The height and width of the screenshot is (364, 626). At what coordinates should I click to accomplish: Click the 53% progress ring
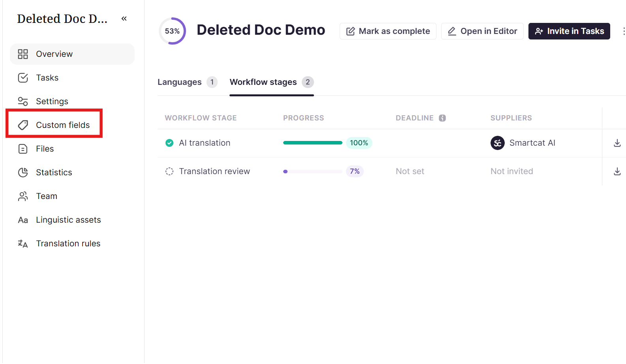tap(172, 31)
